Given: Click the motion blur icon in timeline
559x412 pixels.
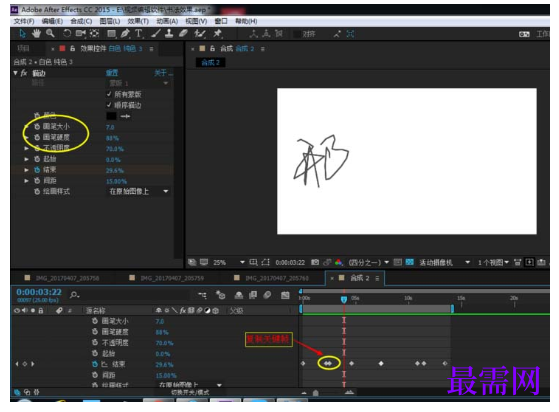Looking at the screenshot, I should click(x=267, y=295).
